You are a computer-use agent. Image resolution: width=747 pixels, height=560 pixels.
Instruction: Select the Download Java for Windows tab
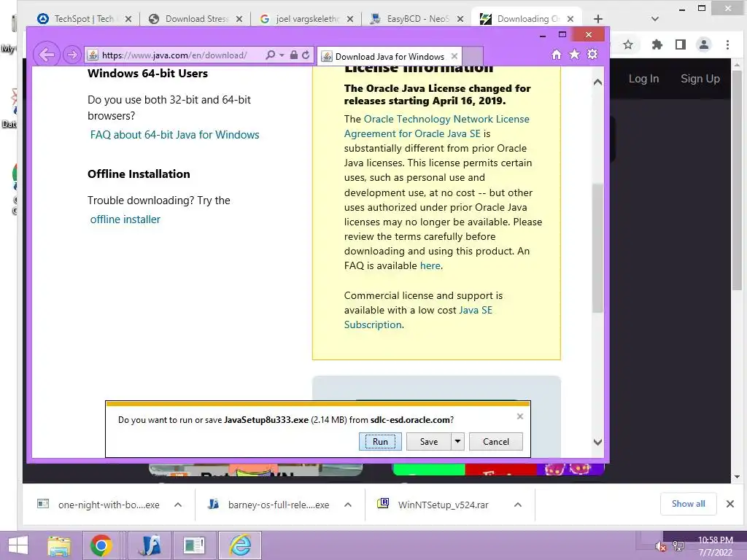pos(390,56)
